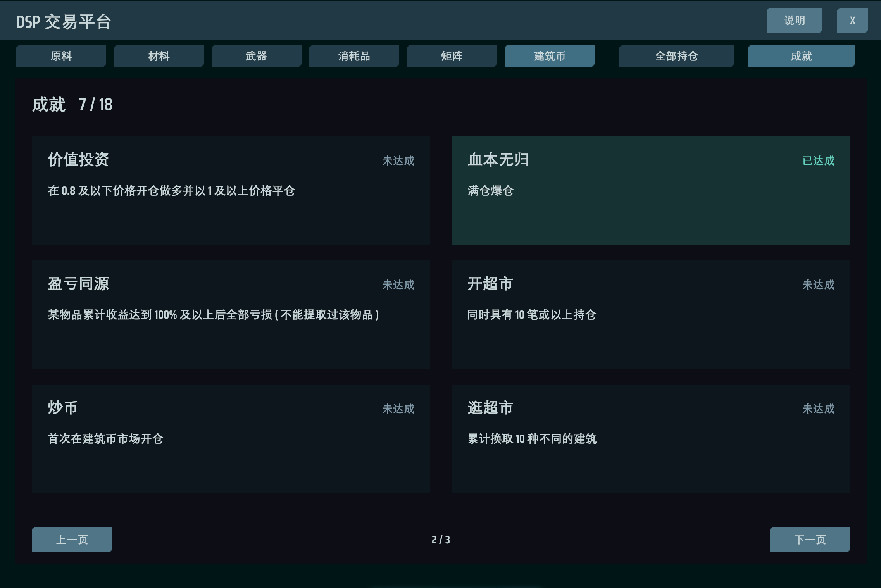881x588 pixels.
Task: Switch to the 原料 tab
Action: (x=61, y=56)
